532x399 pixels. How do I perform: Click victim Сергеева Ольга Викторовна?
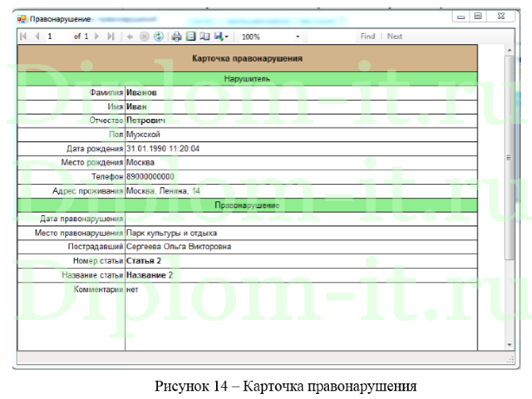[179, 246]
